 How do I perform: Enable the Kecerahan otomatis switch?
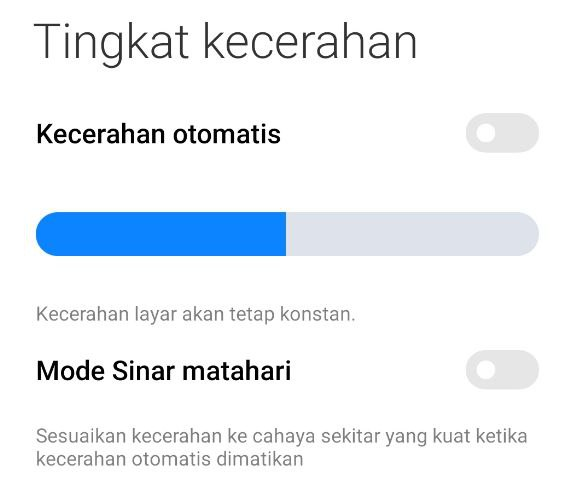(502, 133)
